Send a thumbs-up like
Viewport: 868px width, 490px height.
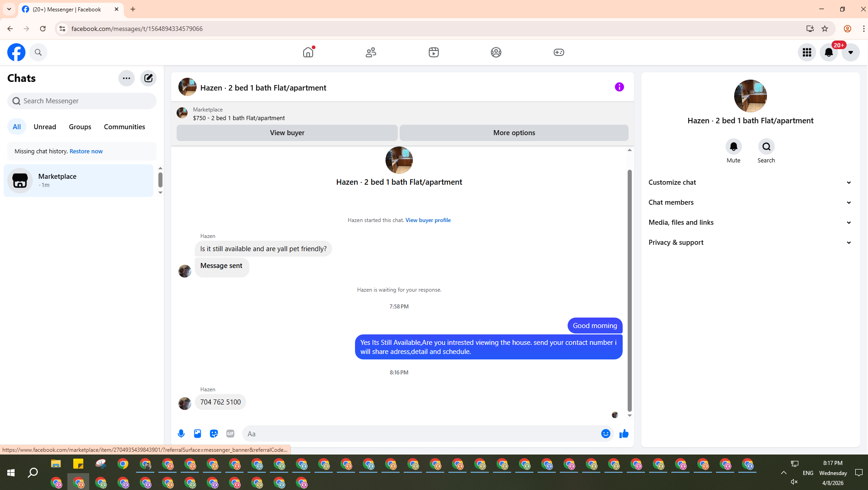point(624,434)
